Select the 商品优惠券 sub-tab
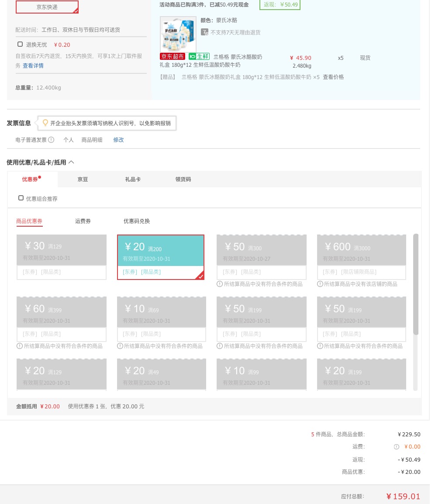This screenshot has height=504, width=442. click(29, 221)
